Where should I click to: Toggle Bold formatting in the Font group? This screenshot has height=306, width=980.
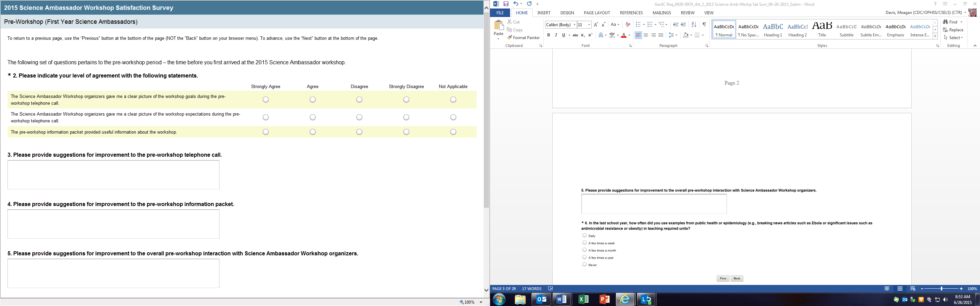click(548, 35)
